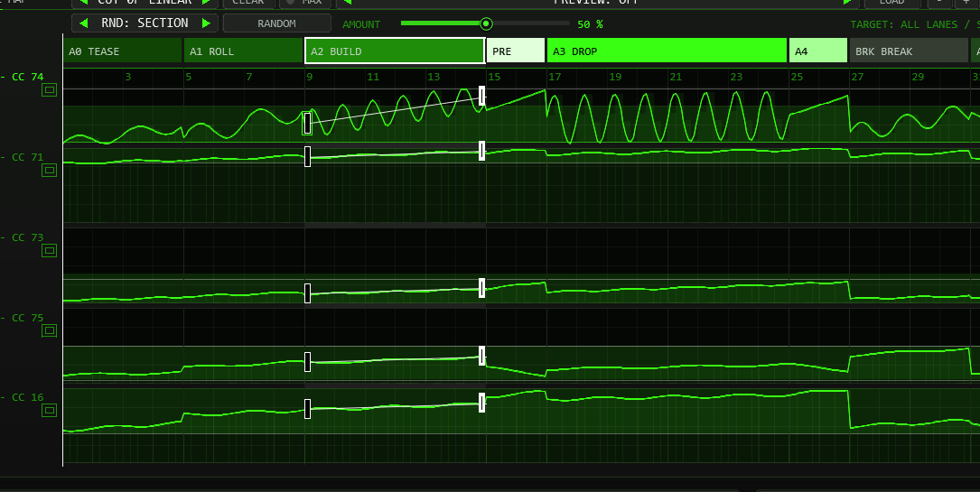Select the A3 DROP section
The height and width of the screenshot is (492, 980).
[x=667, y=51]
